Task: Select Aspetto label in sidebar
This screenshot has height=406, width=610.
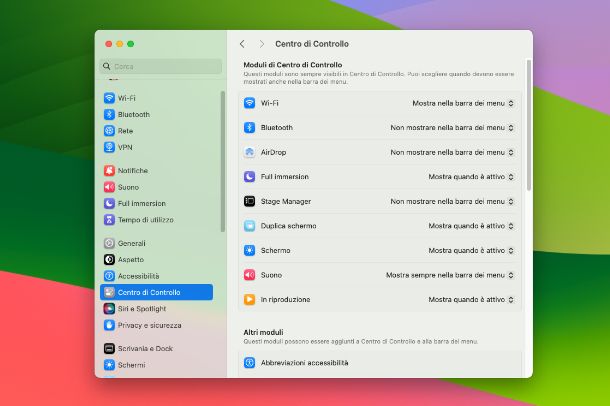Action: pos(131,259)
